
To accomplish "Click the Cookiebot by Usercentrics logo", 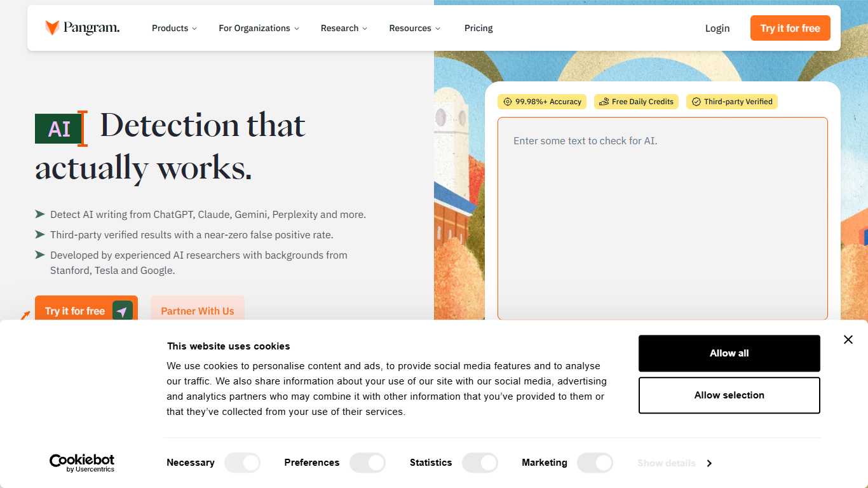I will pyautogui.click(x=82, y=462).
